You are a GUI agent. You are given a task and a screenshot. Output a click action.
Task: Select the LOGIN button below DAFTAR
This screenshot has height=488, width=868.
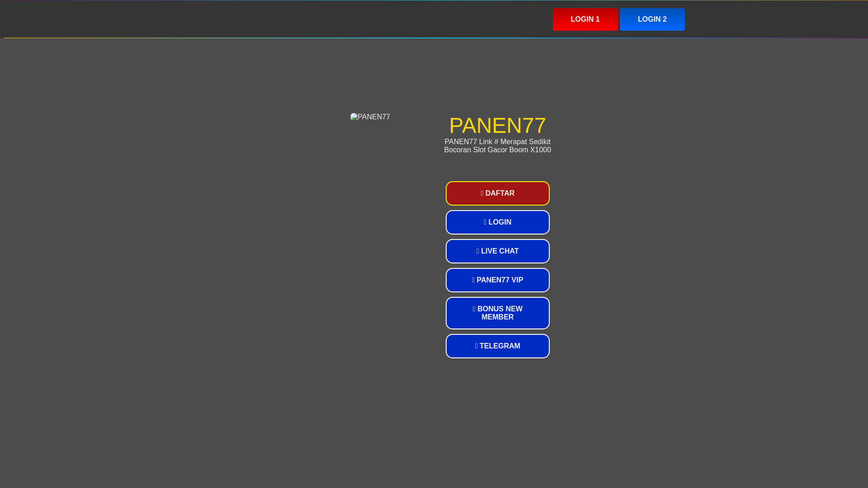[497, 222]
